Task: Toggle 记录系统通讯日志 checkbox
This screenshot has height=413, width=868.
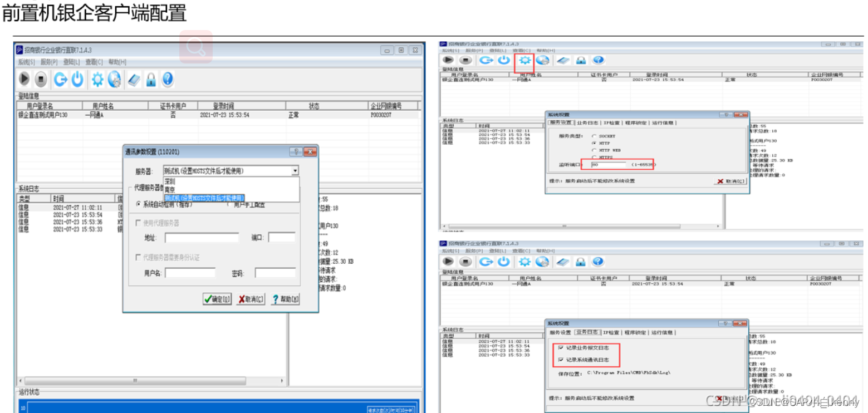Action: click(x=561, y=360)
